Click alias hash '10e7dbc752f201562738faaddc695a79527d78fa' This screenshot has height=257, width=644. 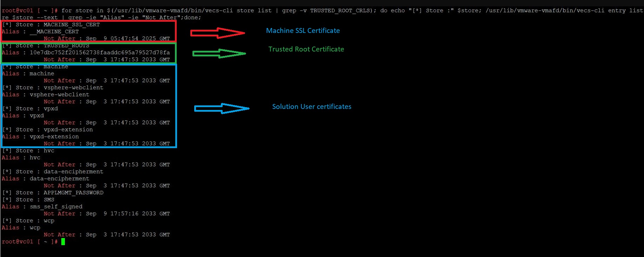(100, 53)
